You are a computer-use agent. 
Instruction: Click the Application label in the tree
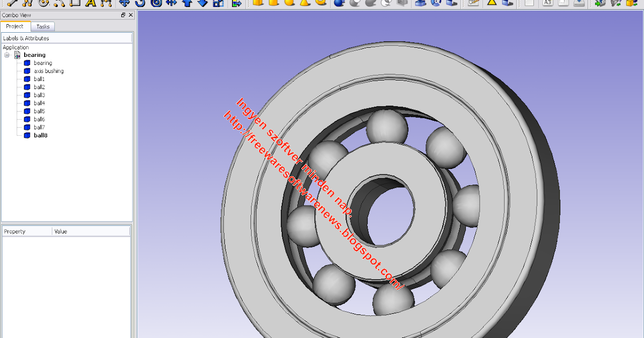(16, 47)
